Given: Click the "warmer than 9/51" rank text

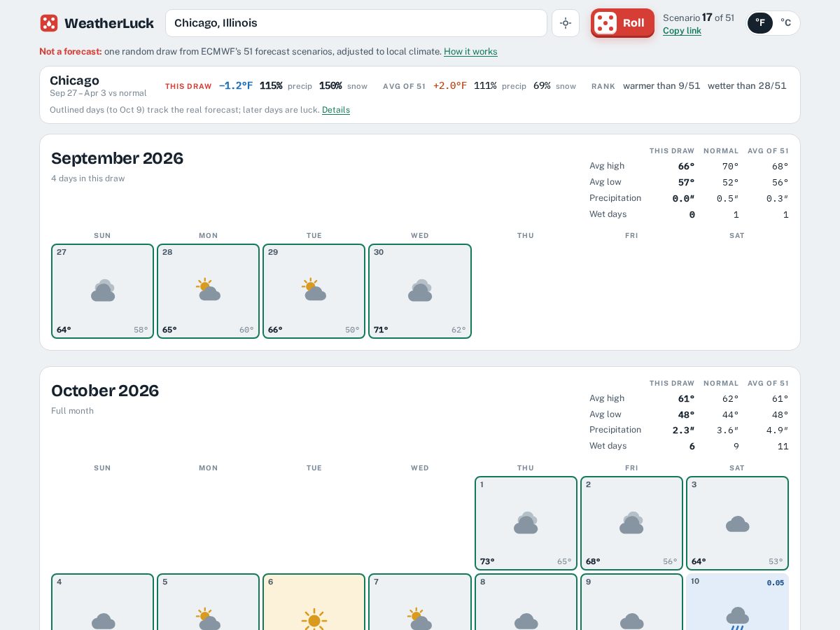Looking at the screenshot, I should 661,86.
